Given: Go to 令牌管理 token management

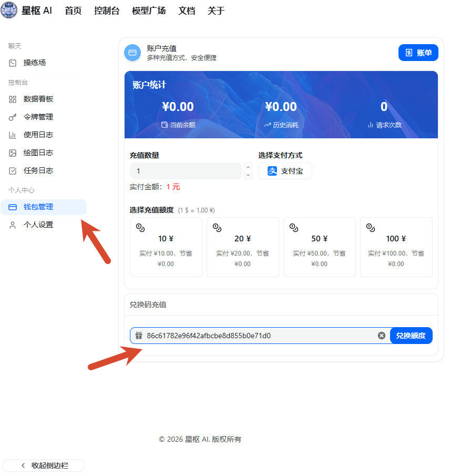Looking at the screenshot, I should [x=38, y=117].
